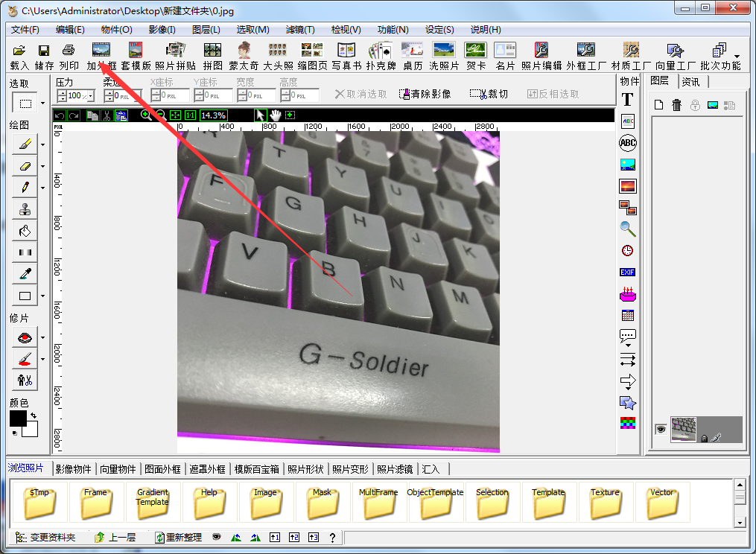Open the 大头照 ID photo tool
This screenshot has height=554, width=756.
pos(278,57)
